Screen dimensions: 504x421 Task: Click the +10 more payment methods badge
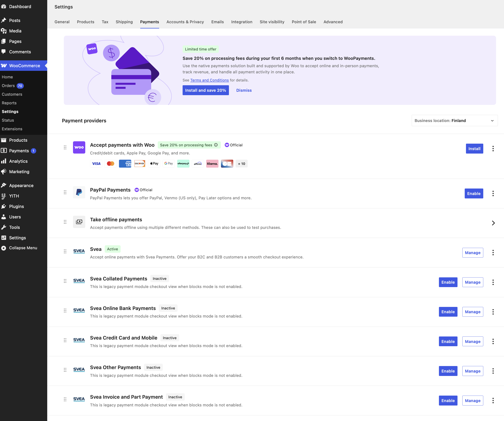click(241, 164)
